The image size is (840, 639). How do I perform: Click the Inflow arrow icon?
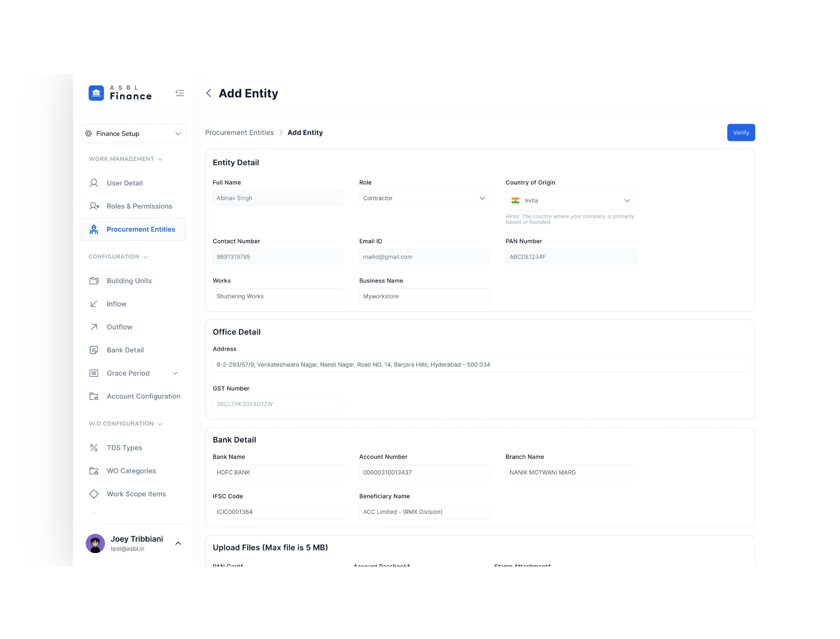[x=94, y=304]
